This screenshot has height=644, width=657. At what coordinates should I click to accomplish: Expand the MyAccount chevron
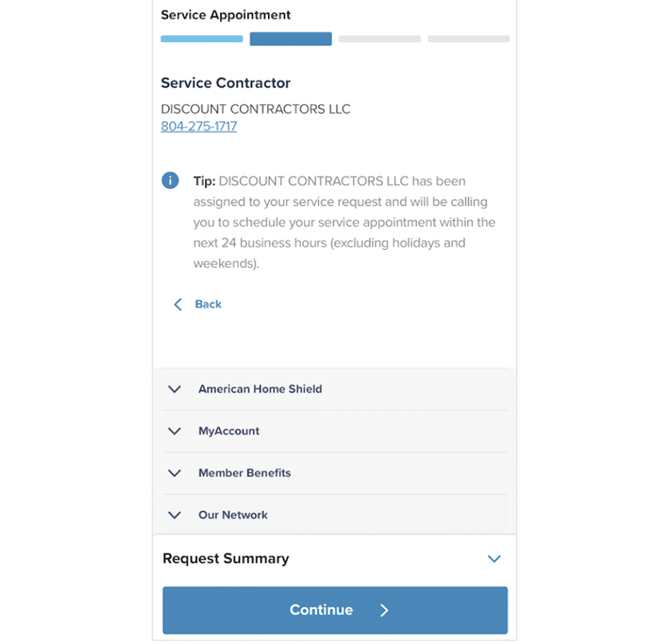[174, 431]
